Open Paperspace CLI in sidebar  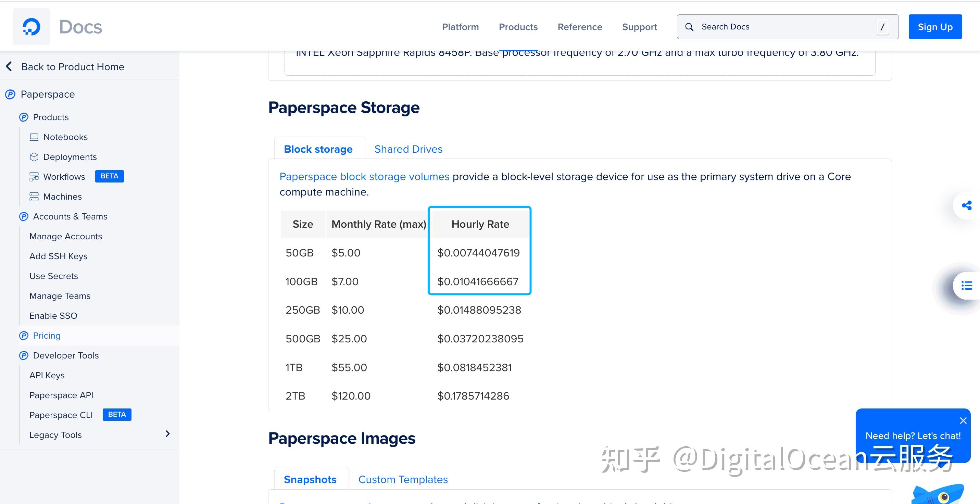pos(61,415)
